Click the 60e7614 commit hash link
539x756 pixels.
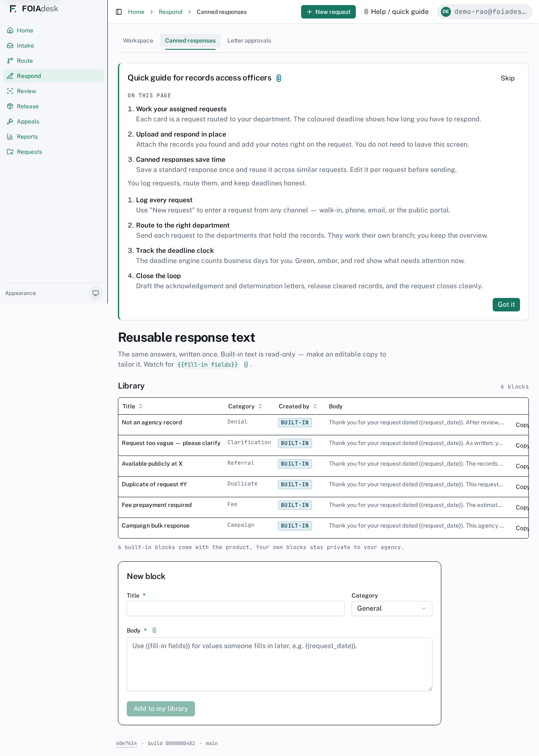[x=126, y=743]
